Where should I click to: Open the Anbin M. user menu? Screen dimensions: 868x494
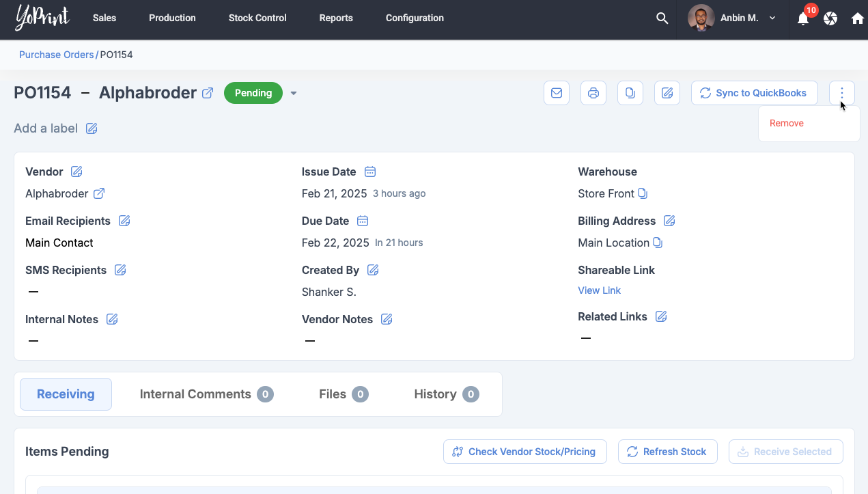pyautogui.click(x=732, y=18)
